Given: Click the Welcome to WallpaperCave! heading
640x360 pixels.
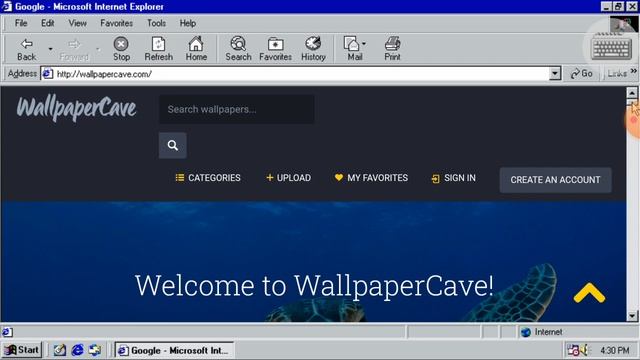Looking at the screenshot, I should click(x=314, y=286).
